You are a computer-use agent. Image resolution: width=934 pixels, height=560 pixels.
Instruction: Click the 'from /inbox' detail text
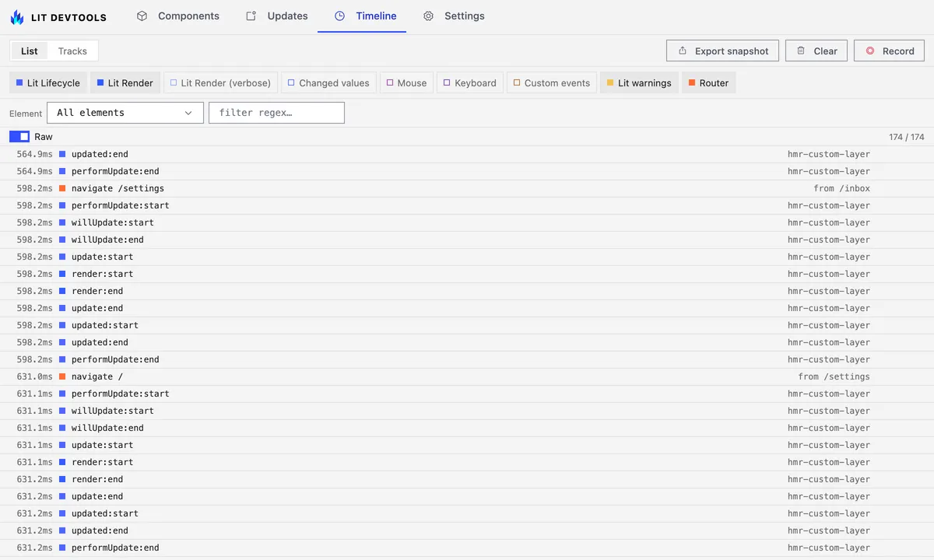(842, 188)
